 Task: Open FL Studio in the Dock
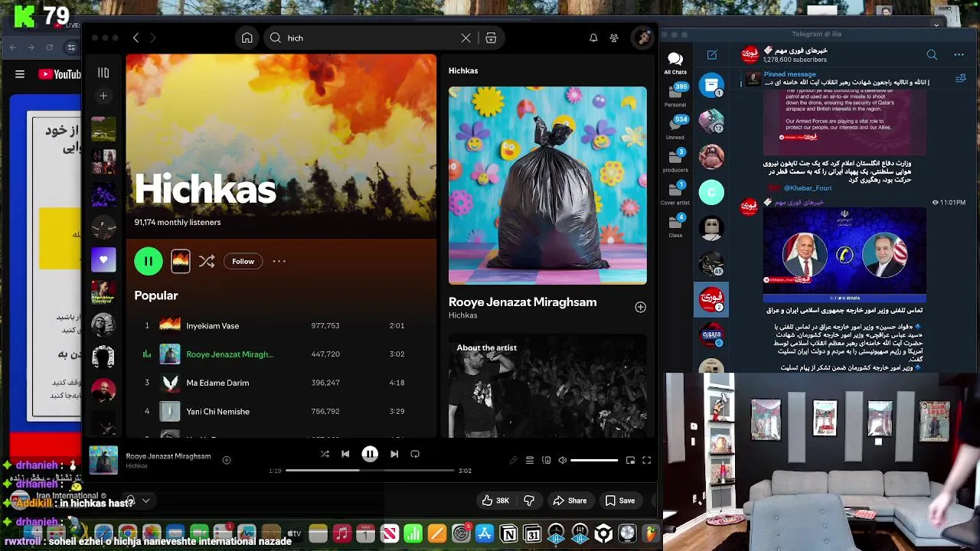point(651,533)
